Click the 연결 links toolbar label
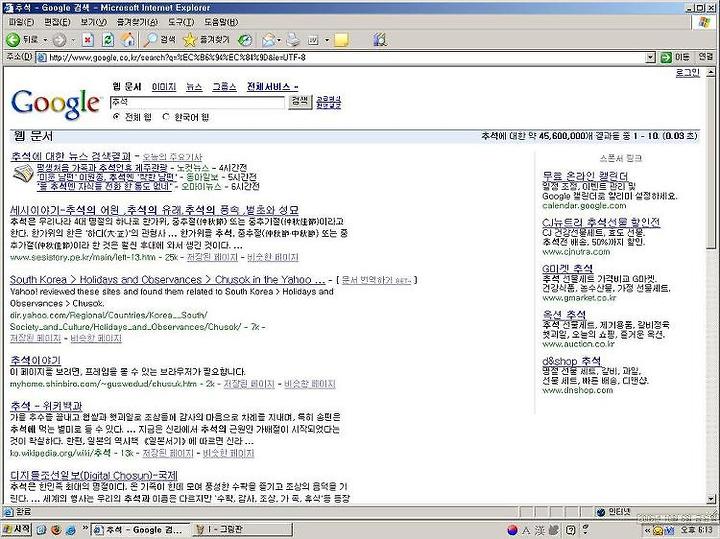Screen dimensions: 720x539 [705, 57]
